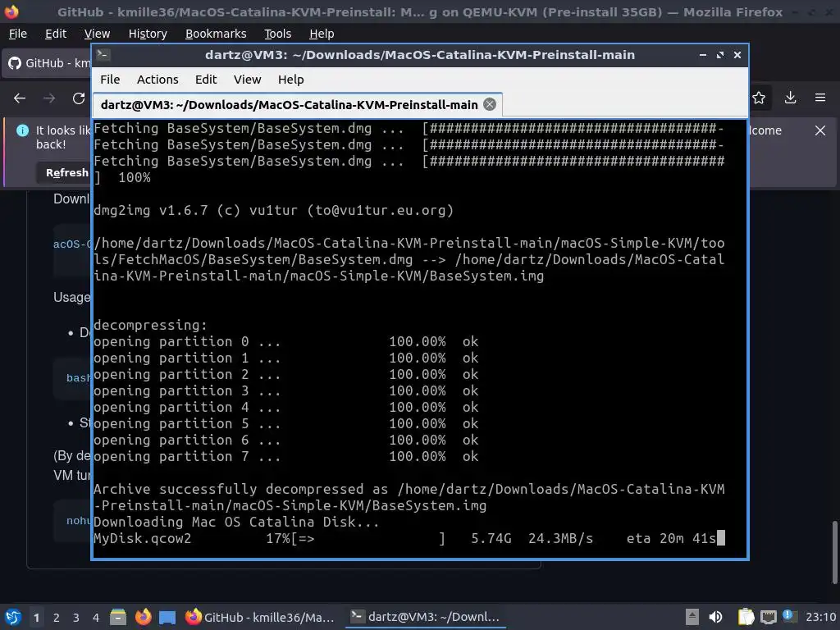Viewport: 840px width, 630px height.
Task: Go forward in Firefox
Action: (49, 98)
